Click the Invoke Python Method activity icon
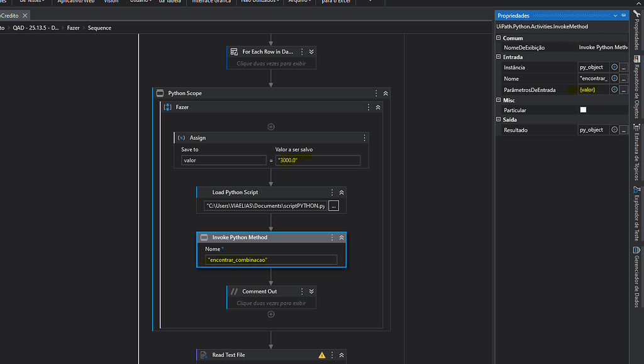 (204, 237)
